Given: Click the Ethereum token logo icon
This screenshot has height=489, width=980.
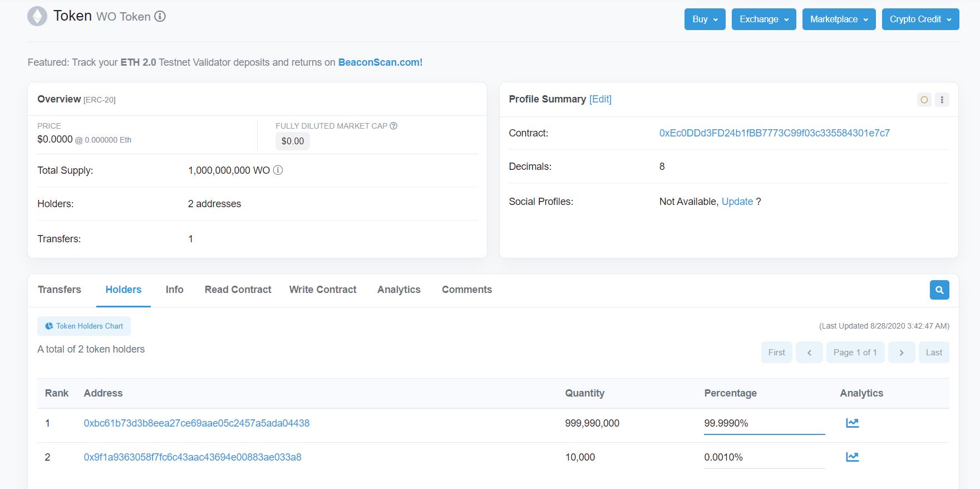Looking at the screenshot, I should [x=37, y=16].
